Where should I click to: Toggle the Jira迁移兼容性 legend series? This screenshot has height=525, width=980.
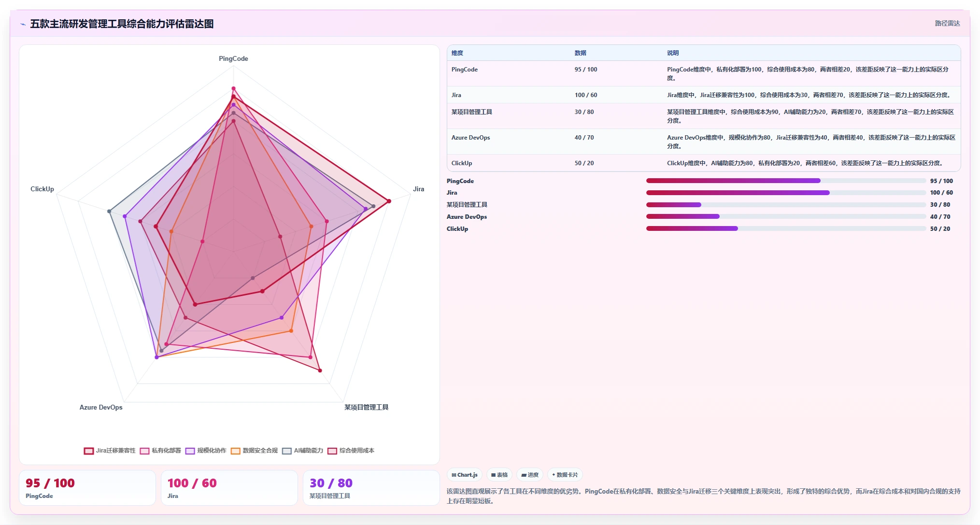coord(110,451)
